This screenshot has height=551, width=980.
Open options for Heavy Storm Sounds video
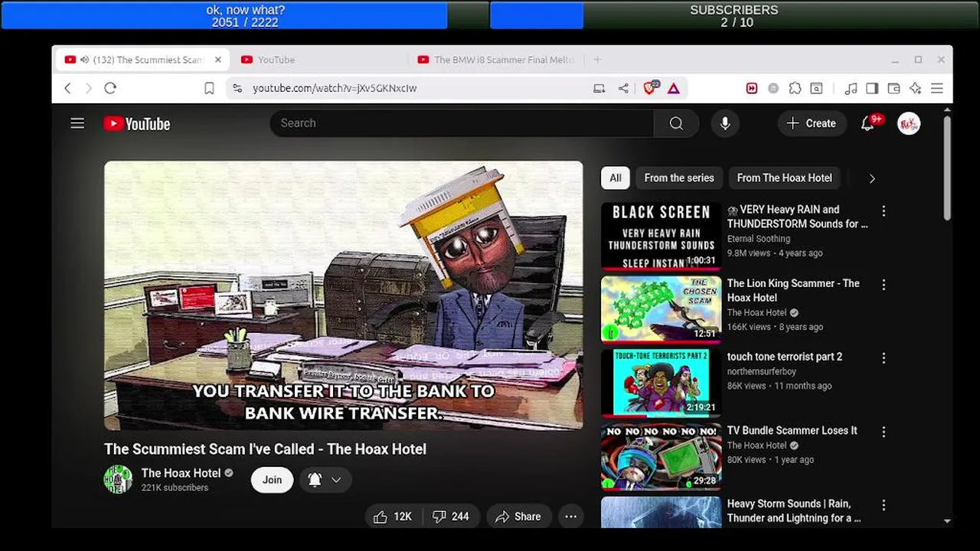tap(884, 505)
